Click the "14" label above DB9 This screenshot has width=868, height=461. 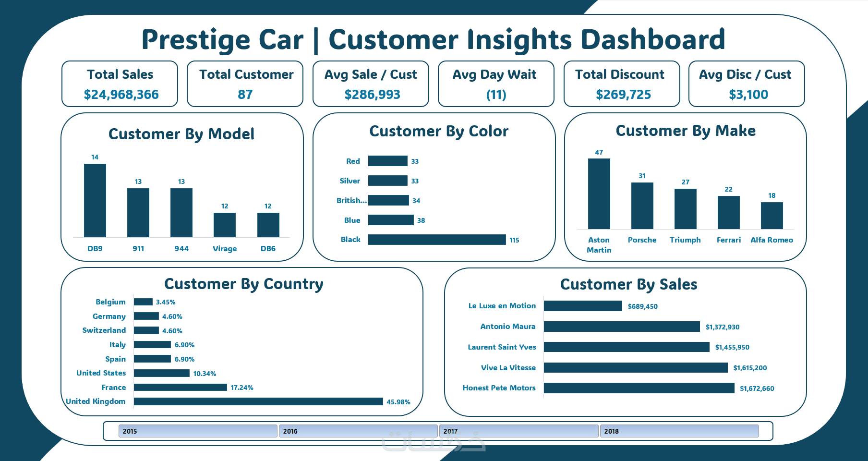click(95, 157)
